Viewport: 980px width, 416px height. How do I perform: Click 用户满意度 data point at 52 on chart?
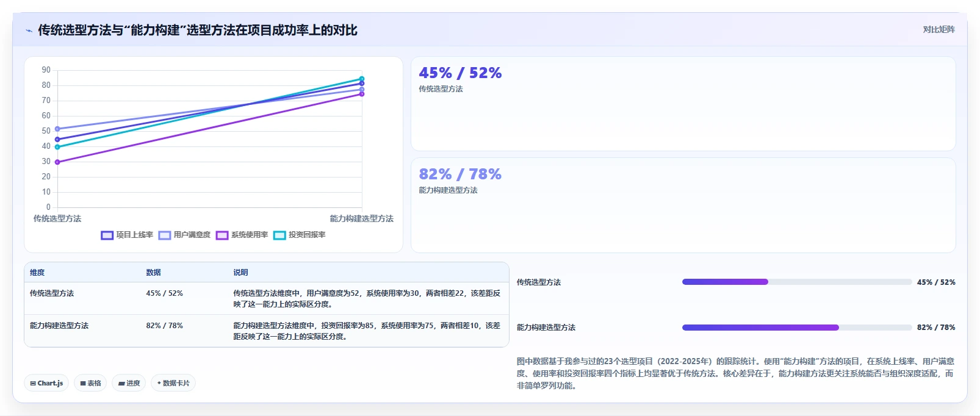pyautogui.click(x=57, y=129)
